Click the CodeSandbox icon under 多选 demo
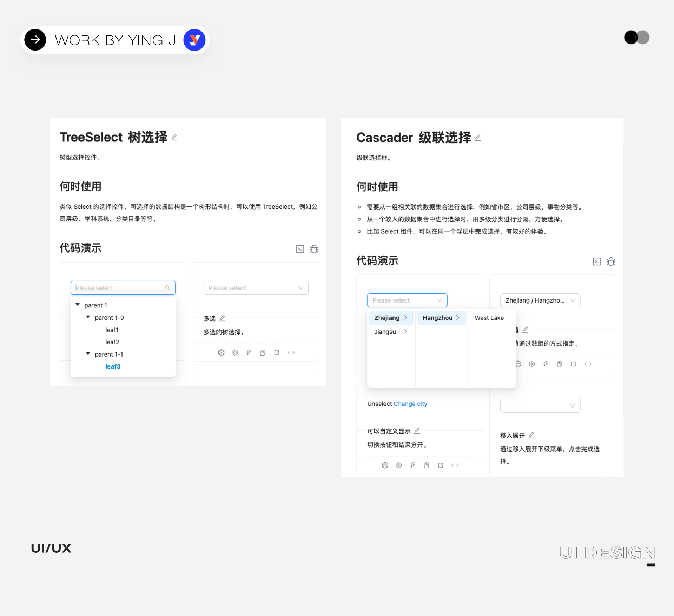Image resolution: width=674 pixels, height=616 pixels. point(221,352)
